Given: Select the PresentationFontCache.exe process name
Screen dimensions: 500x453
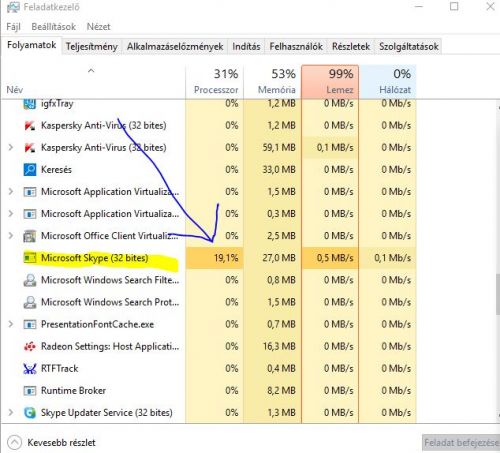Looking at the screenshot, I should [x=97, y=324].
